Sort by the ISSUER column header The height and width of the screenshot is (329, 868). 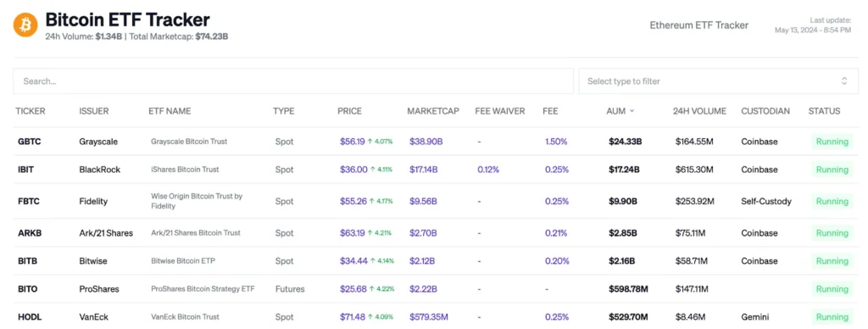click(94, 111)
